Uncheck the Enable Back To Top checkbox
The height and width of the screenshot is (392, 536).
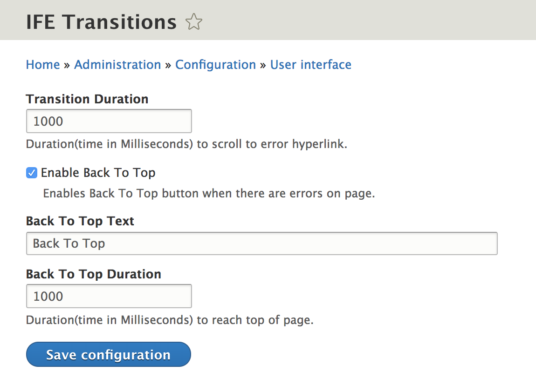[31, 173]
